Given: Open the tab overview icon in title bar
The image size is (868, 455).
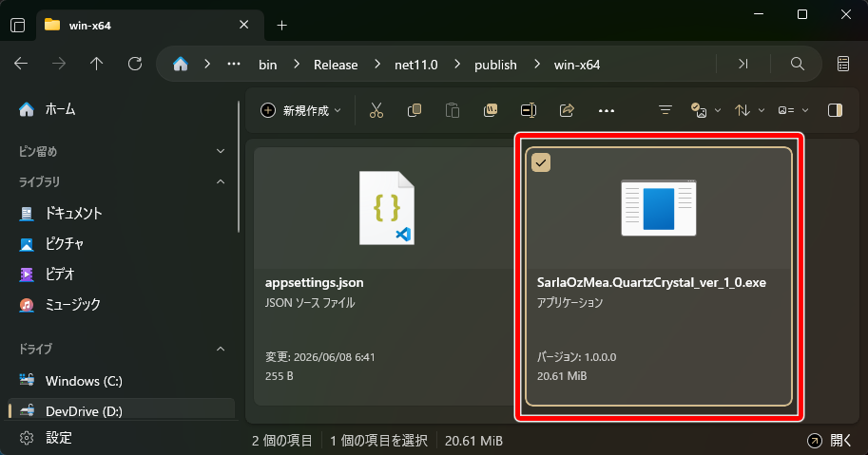Looking at the screenshot, I should point(18,26).
